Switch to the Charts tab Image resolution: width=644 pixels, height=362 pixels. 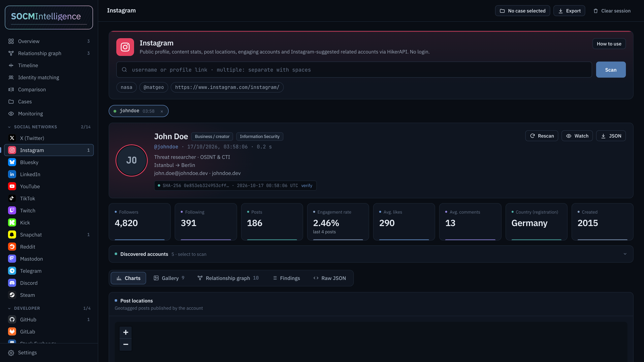coord(128,278)
